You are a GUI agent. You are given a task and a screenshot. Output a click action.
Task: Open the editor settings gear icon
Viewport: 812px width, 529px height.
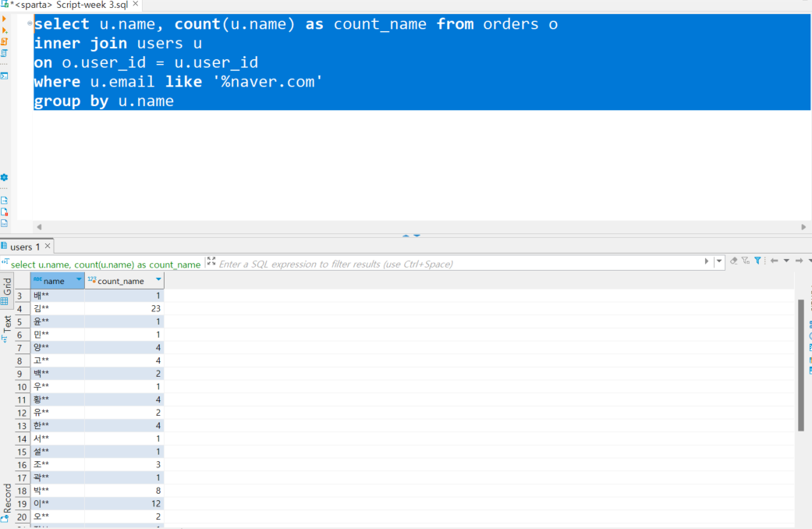[4, 177]
